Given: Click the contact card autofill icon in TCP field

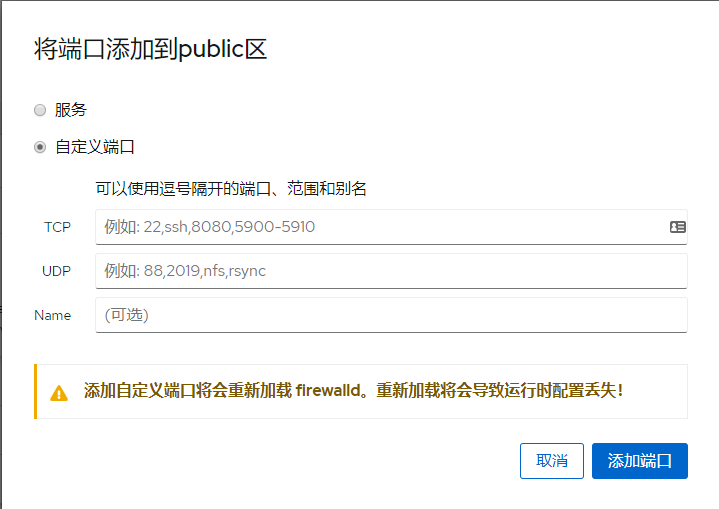Looking at the screenshot, I should pos(677,227).
